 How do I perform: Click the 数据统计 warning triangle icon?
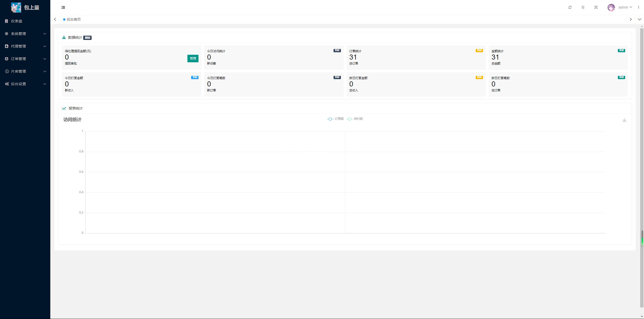64,37
